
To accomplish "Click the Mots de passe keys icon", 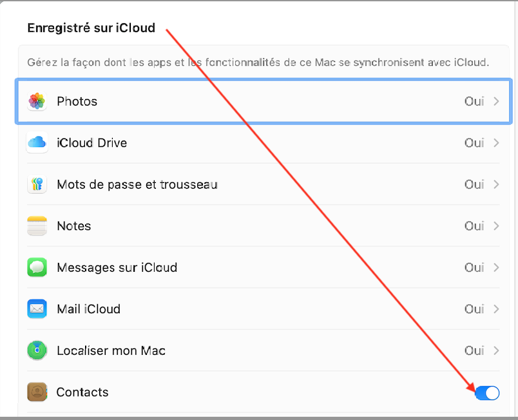I will point(37,184).
